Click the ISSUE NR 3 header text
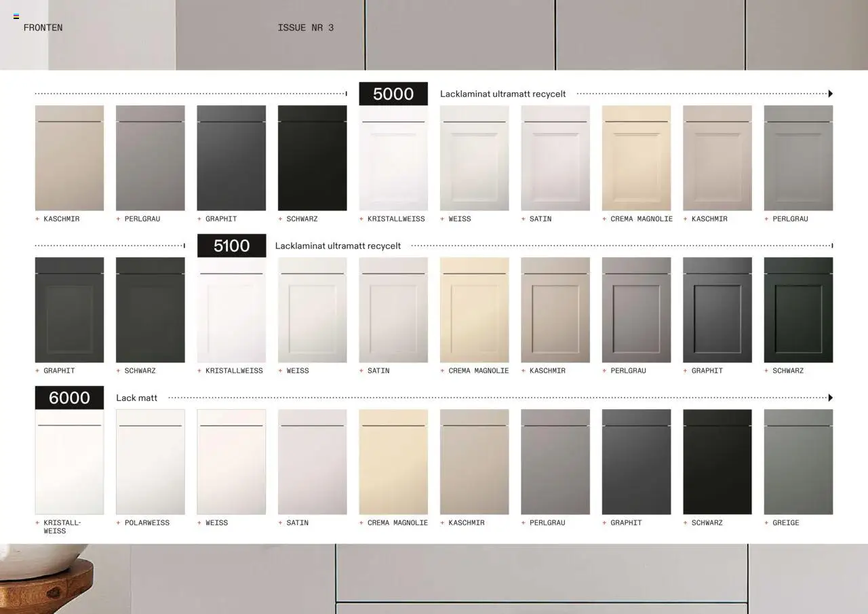The image size is (868, 614). 305,28
